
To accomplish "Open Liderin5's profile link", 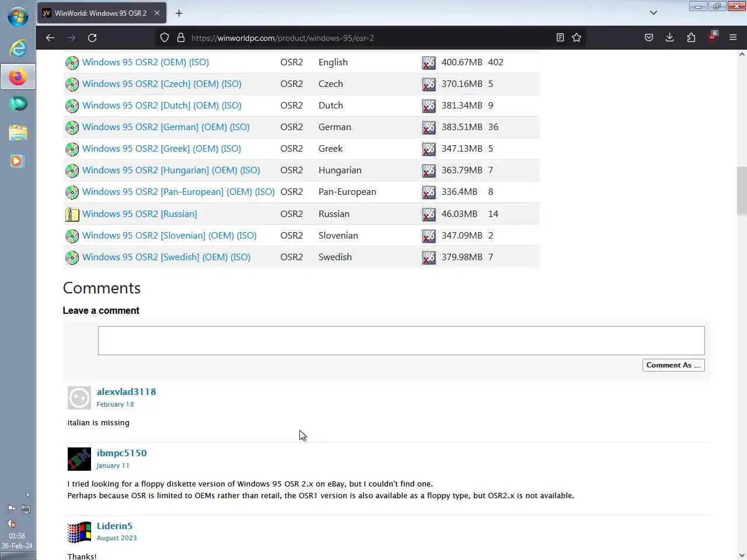I will click(114, 526).
